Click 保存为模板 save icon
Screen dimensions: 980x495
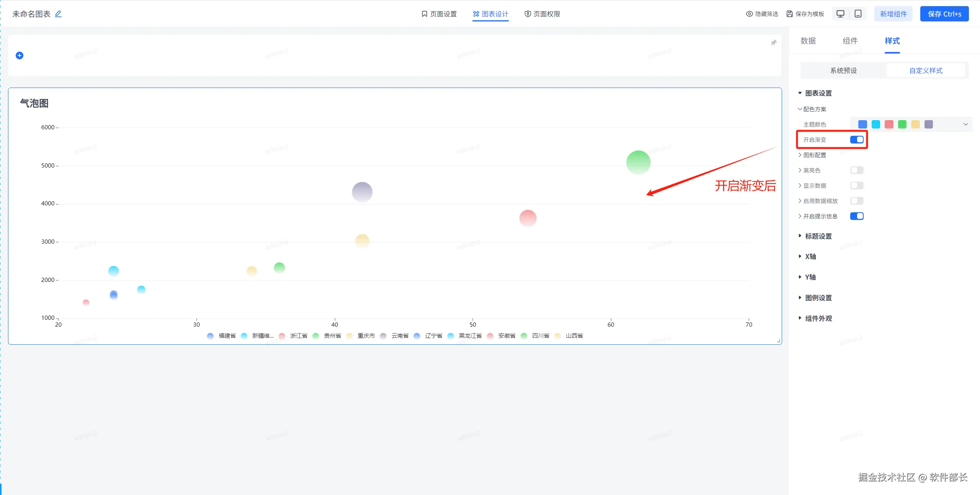(789, 14)
